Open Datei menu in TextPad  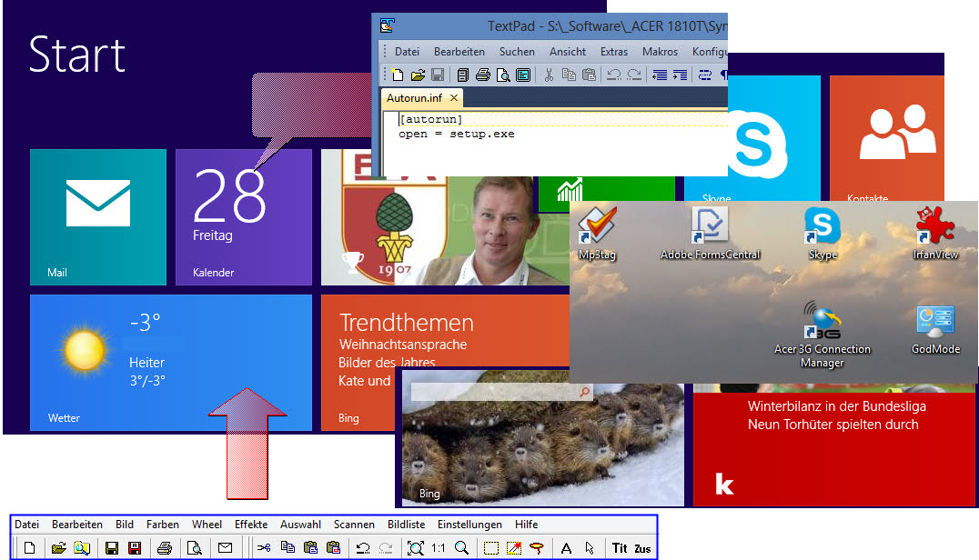click(407, 52)
